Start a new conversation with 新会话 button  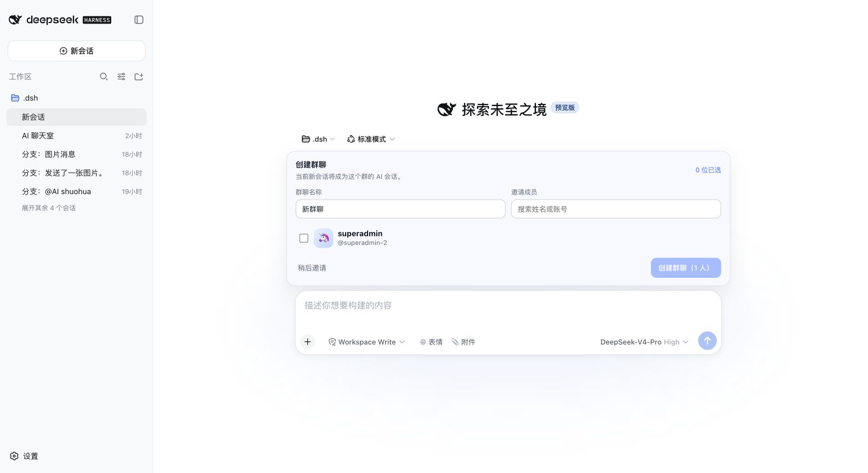tap(77, 51)
